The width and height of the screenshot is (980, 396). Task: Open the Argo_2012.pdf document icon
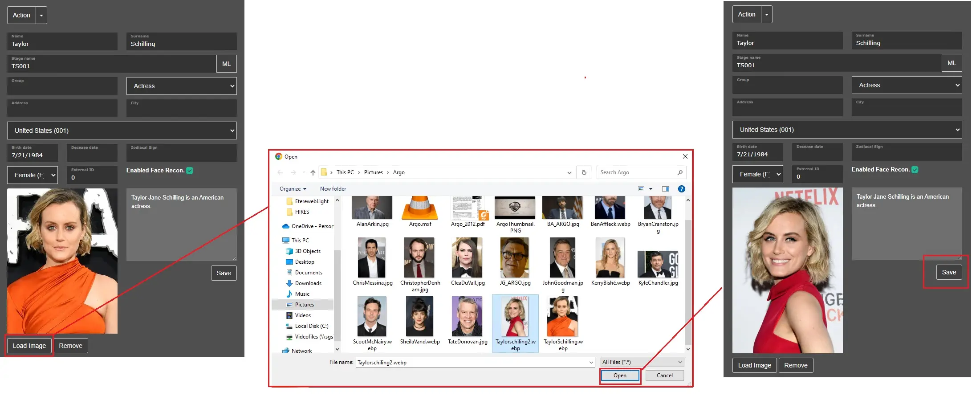tap(468, 208)
